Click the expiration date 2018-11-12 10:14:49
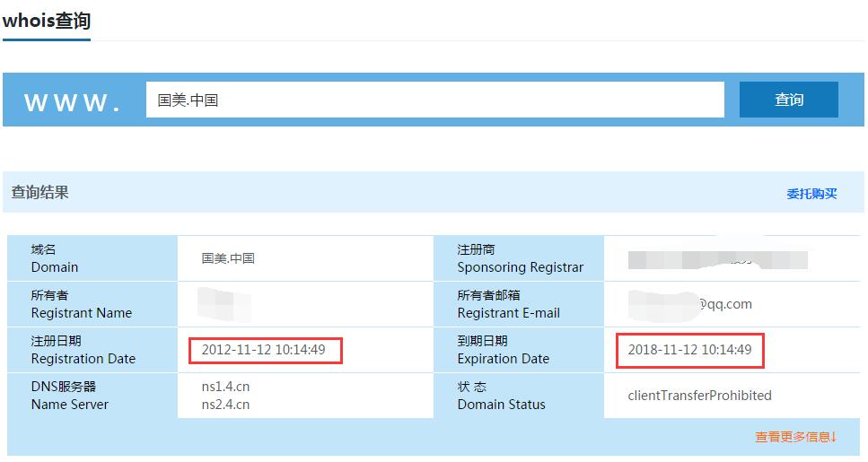This screenshot has width=868, height=462. (689, 350)
